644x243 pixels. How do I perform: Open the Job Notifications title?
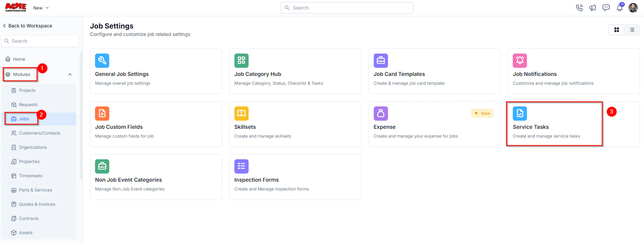pos(535,74)
